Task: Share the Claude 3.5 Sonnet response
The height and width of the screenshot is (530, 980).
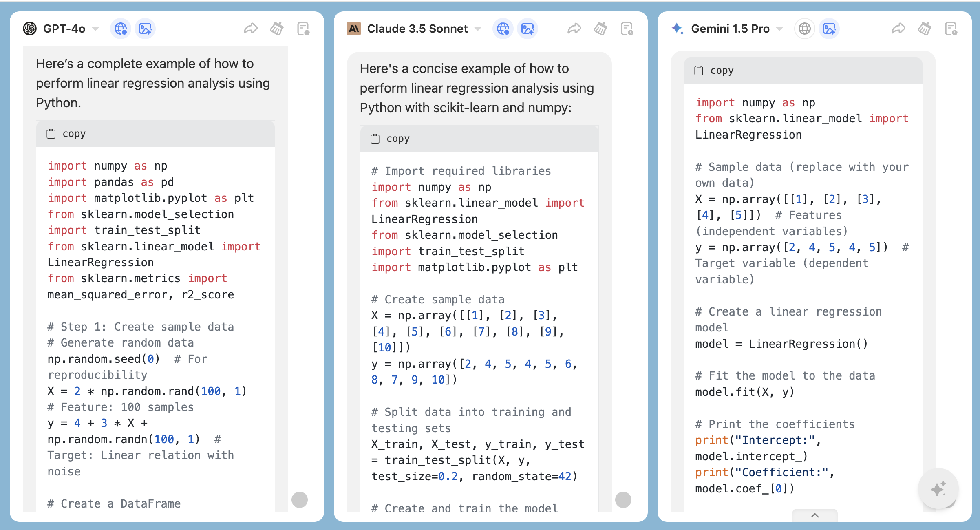Action: (574, 29)
